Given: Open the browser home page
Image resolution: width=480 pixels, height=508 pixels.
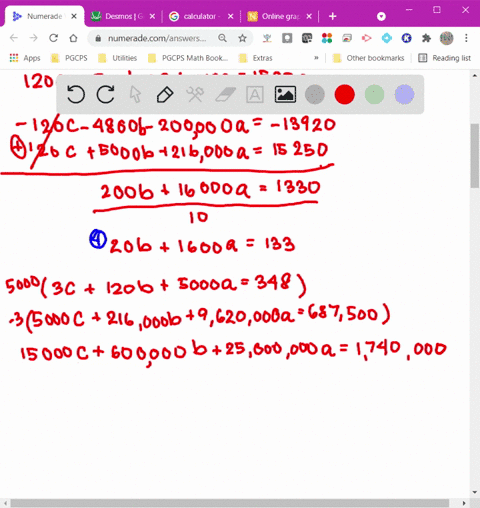Looking at the screenshot, I should (x=73, y=38).
